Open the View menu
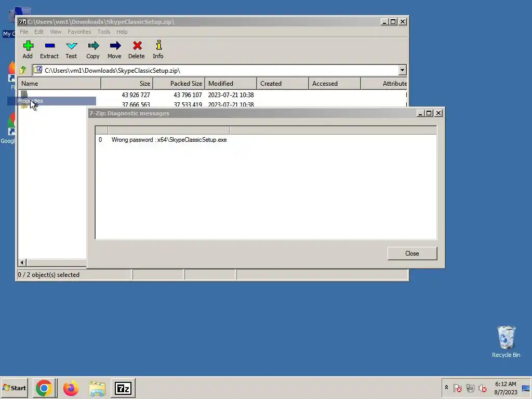The height and width of the screenshot is (399, 532). 56,32
